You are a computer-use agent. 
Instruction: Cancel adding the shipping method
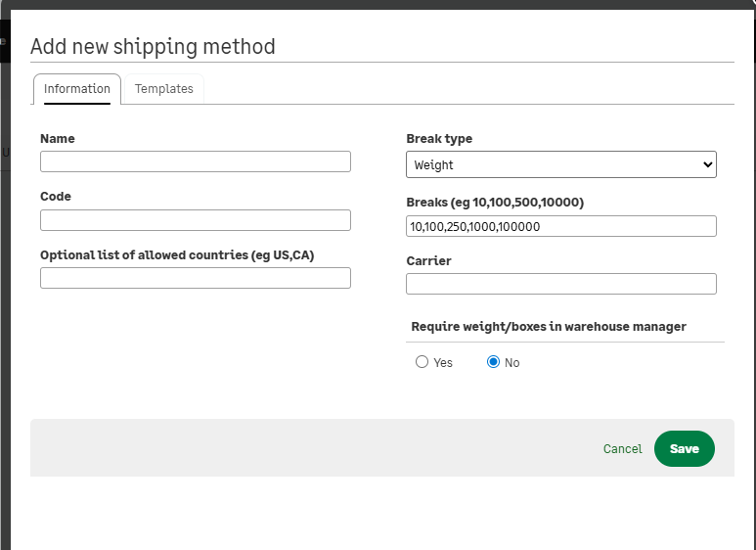(622, 448)
